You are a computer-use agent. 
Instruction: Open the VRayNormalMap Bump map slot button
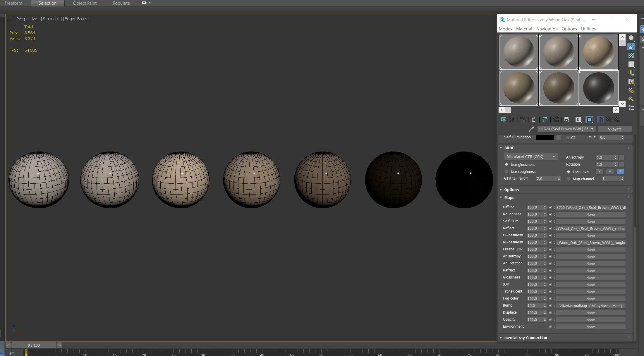coord(590,306)
